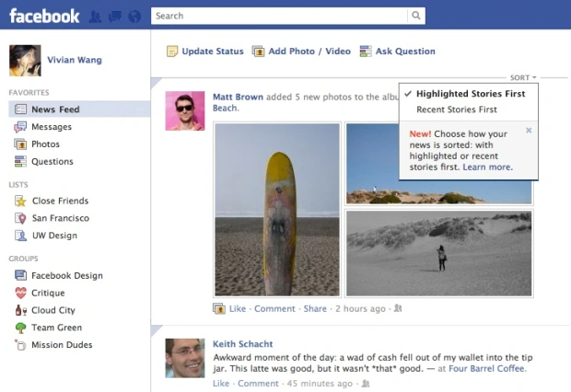Click audience icon after '2 hours ago'
The height and width of the screenshot is (392, 571).
click(398, 308)
